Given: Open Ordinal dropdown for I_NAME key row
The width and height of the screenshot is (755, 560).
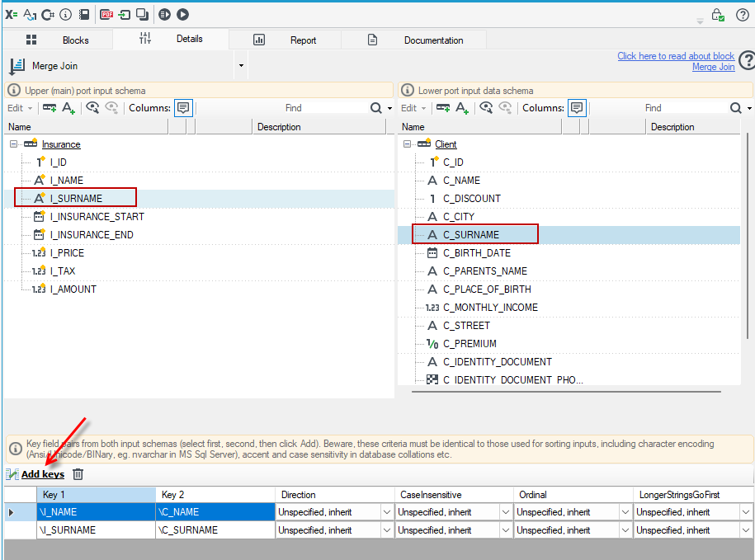Looking at the screenshot, I should pos(625,512).
